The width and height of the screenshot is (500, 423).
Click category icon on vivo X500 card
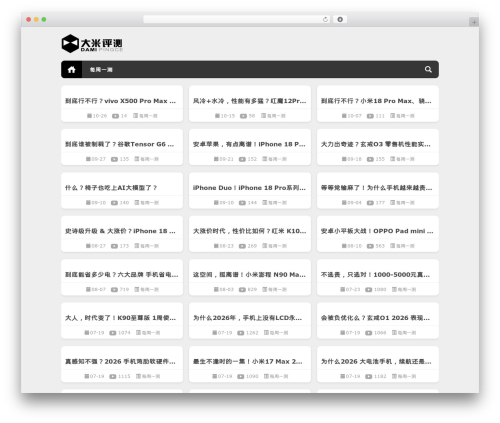[135, 116]
